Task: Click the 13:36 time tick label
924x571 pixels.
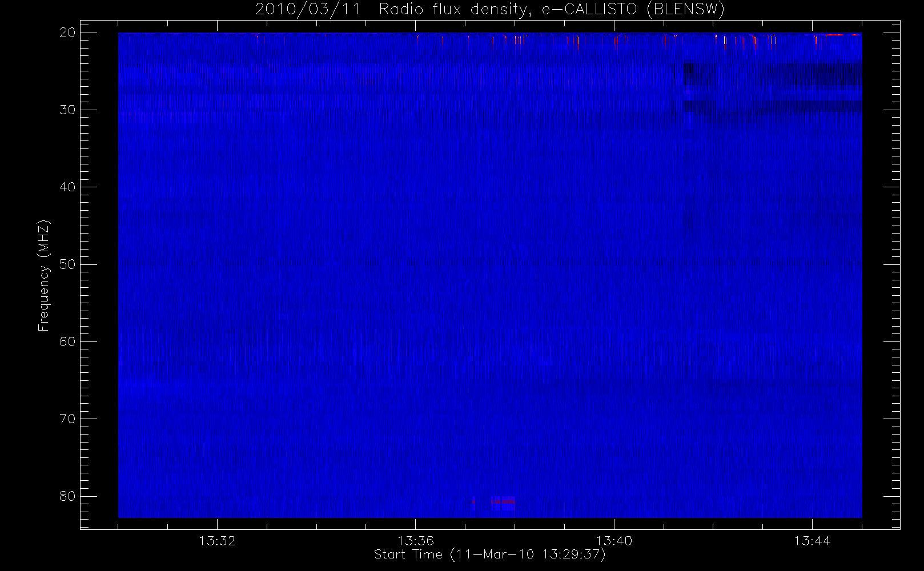Action: click(416, 541)
